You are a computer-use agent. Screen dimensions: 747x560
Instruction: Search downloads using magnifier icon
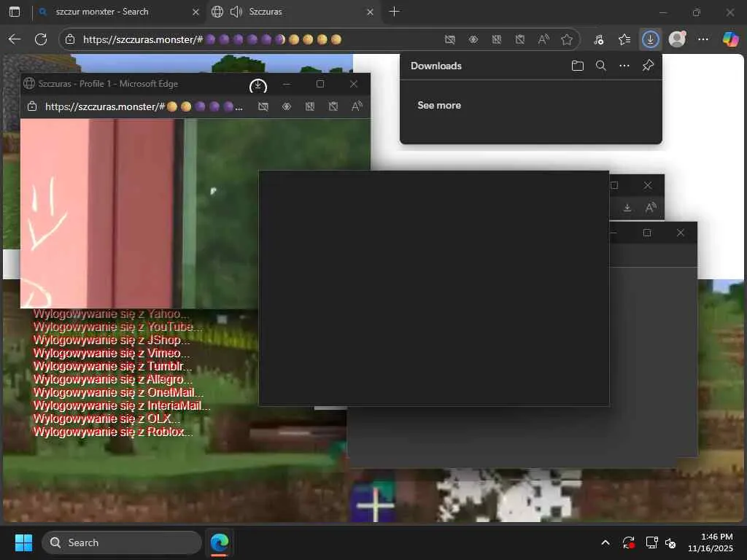click(x=601, y=66)
